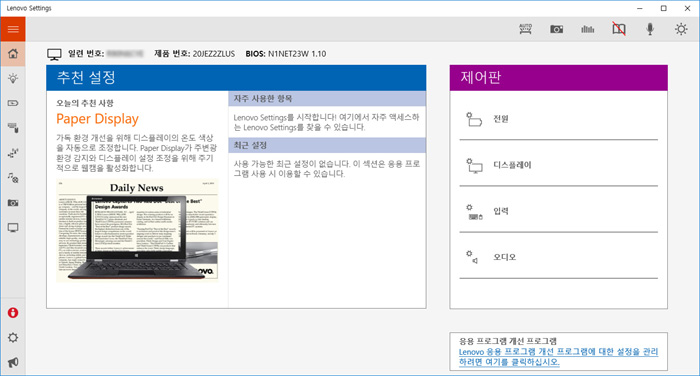Close the Lenovo Settings window

(x=688, y=8)
